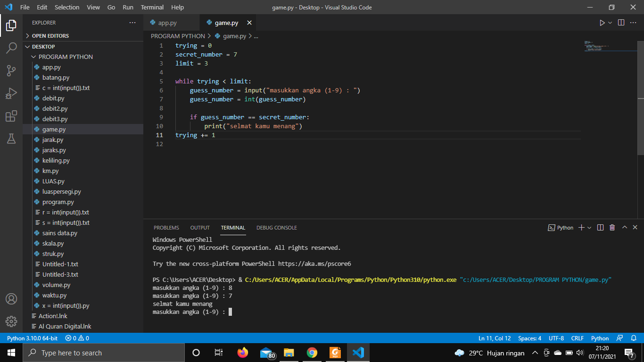Click Ln 11, Col 12 status entry
The image size is (644, 362).
point(495,338)
